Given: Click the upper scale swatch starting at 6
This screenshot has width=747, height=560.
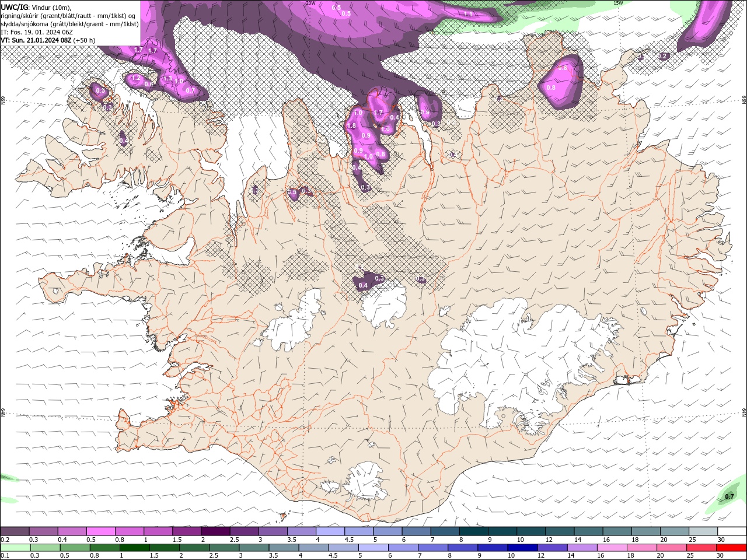Looking at the screenshot, I should (x=416, y=531).
